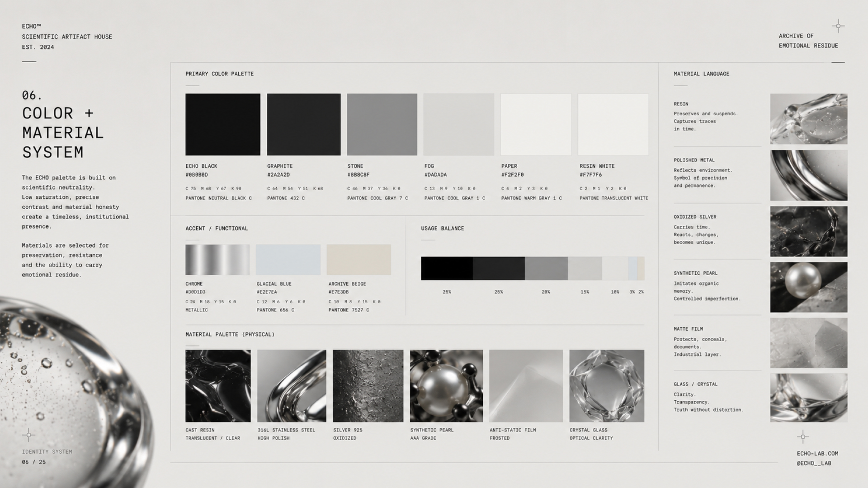
Task: Select the 'IDENTITY SYSTEM' footer label
Action: 47,451
